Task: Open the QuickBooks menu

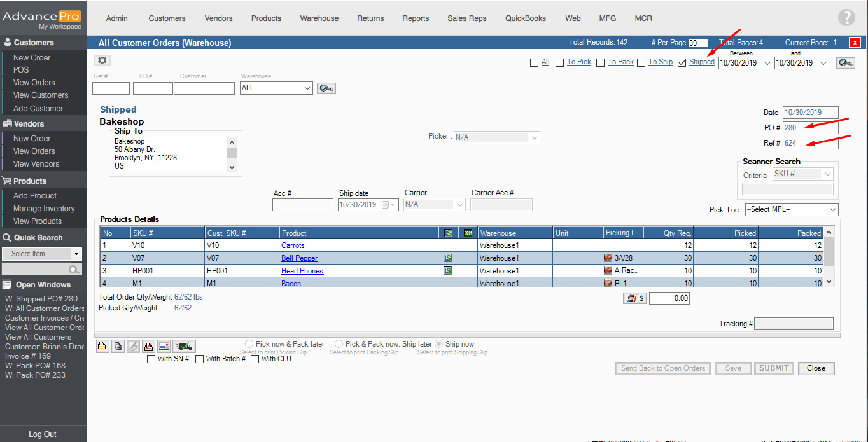Action: click(x=526, y=18)
